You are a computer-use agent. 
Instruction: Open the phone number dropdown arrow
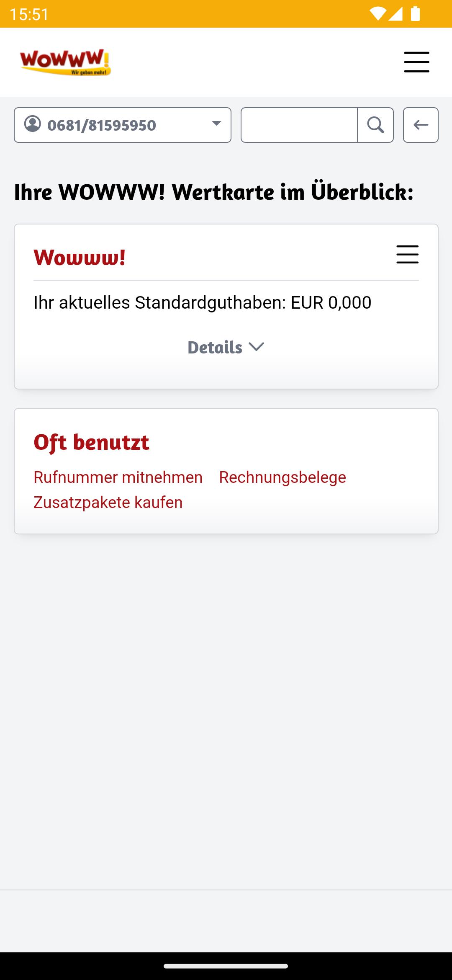[216, 124]
